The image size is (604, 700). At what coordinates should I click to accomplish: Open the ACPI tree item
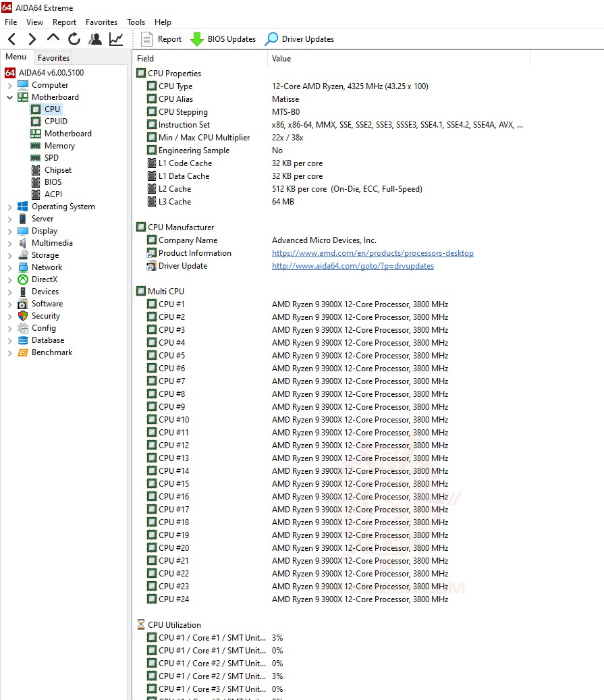[47, 194]
